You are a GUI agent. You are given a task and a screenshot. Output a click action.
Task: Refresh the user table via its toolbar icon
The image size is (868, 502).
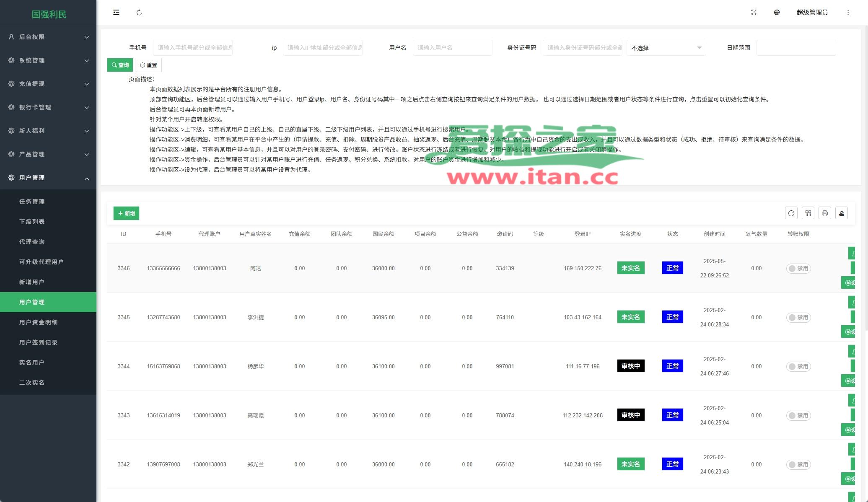pyautogui.click(x=791, y=213)
